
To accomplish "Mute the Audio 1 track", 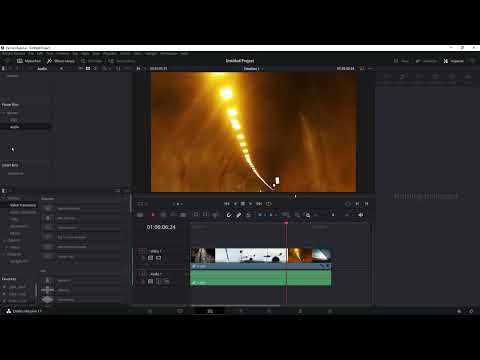I will tap(166, 282).
